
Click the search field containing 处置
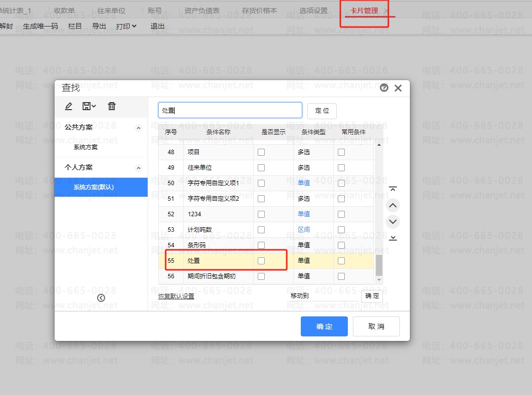(230, 110)
